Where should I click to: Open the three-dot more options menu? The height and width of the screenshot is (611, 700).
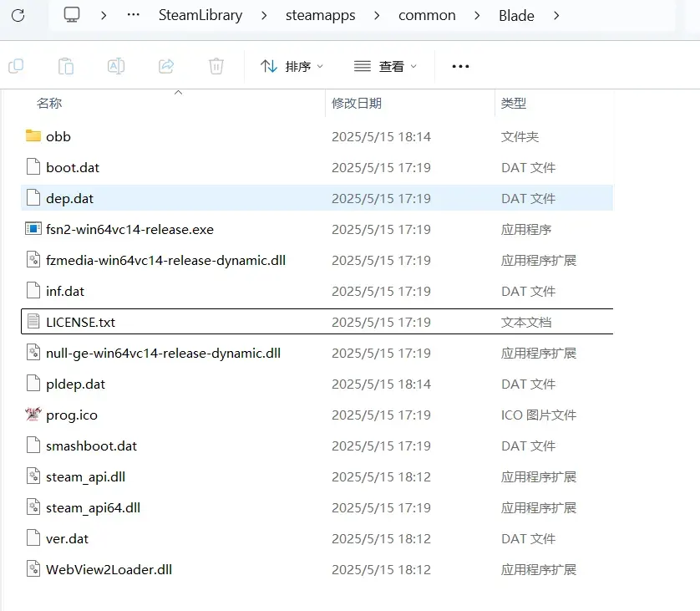pyautogui.click(x=460, y=67)
